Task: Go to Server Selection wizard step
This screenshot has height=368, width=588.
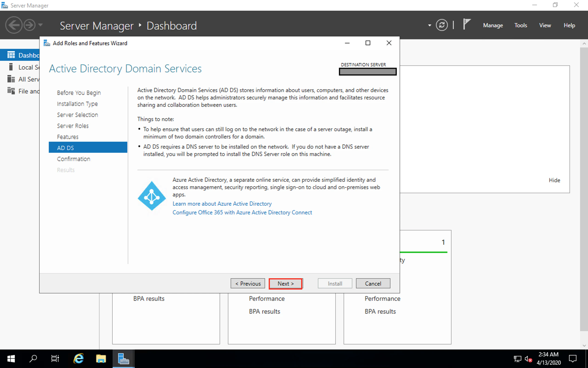Action: [x=77, y=115]
